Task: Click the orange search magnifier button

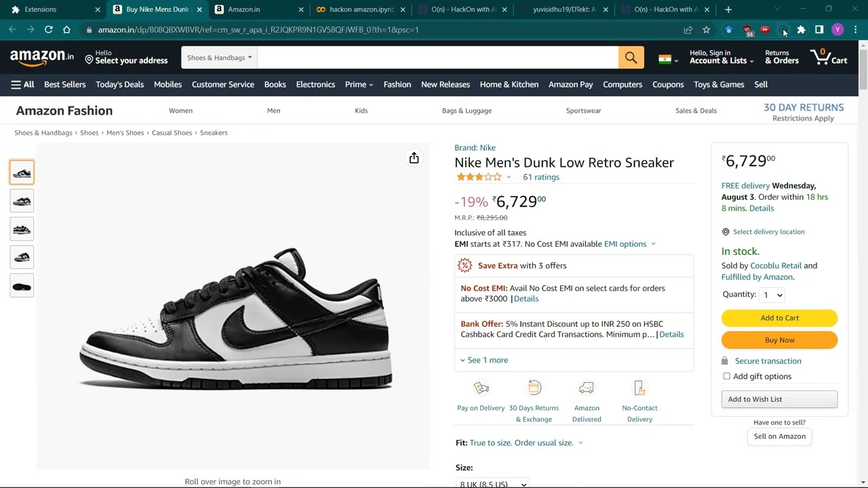Action: 631,58
